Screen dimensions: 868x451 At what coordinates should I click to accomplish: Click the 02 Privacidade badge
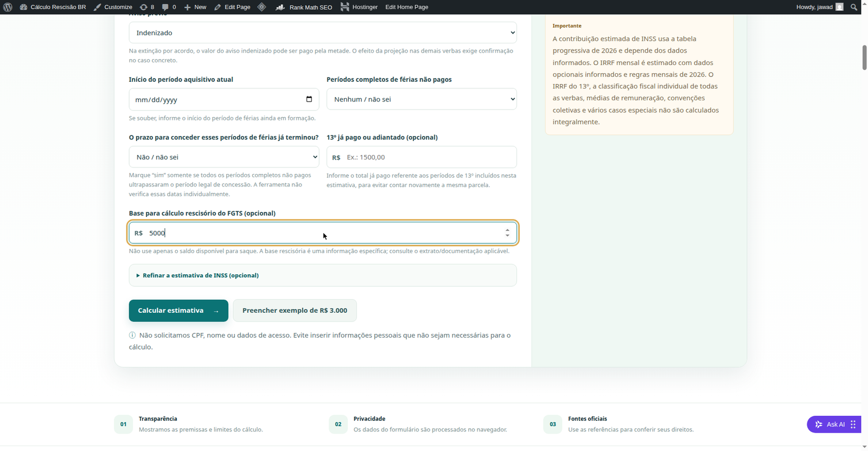338,424
